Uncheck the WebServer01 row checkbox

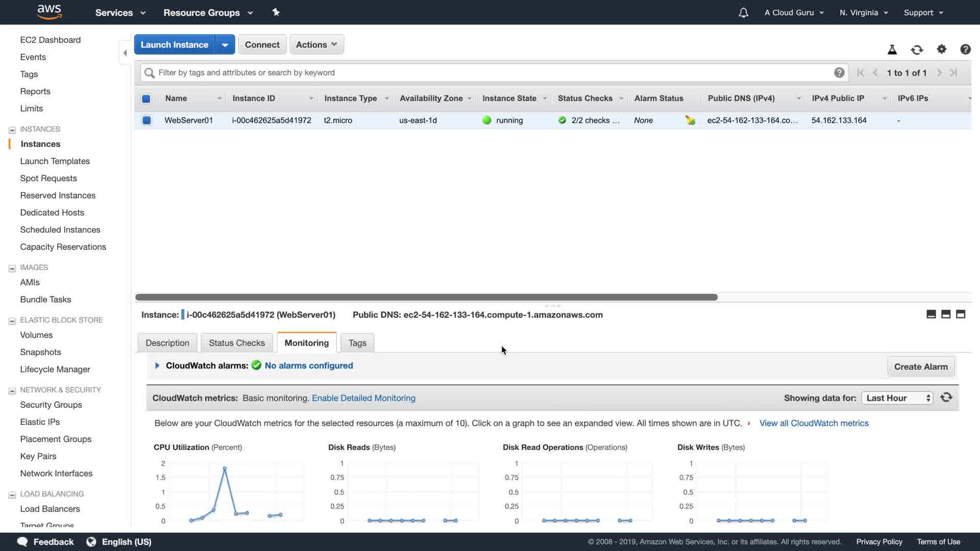146,120
